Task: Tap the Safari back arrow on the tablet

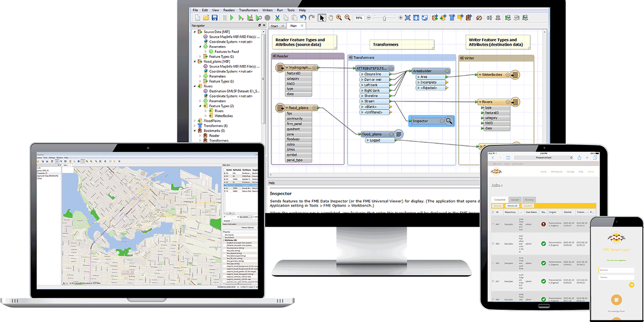Action: coord(492,158)
